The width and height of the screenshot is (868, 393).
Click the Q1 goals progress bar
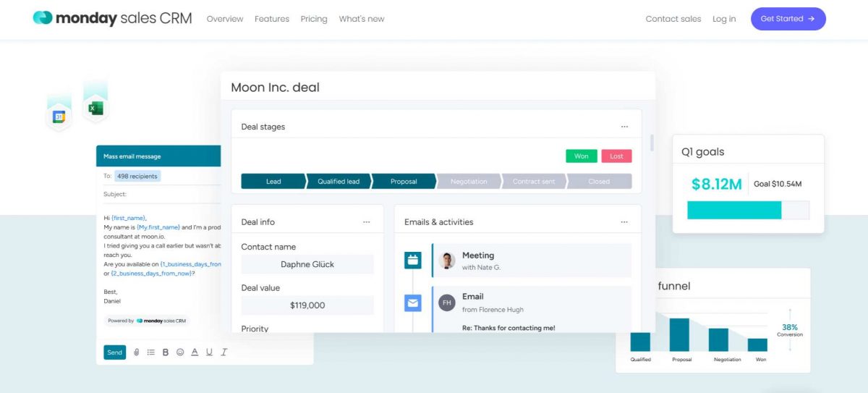click(748, 210)
